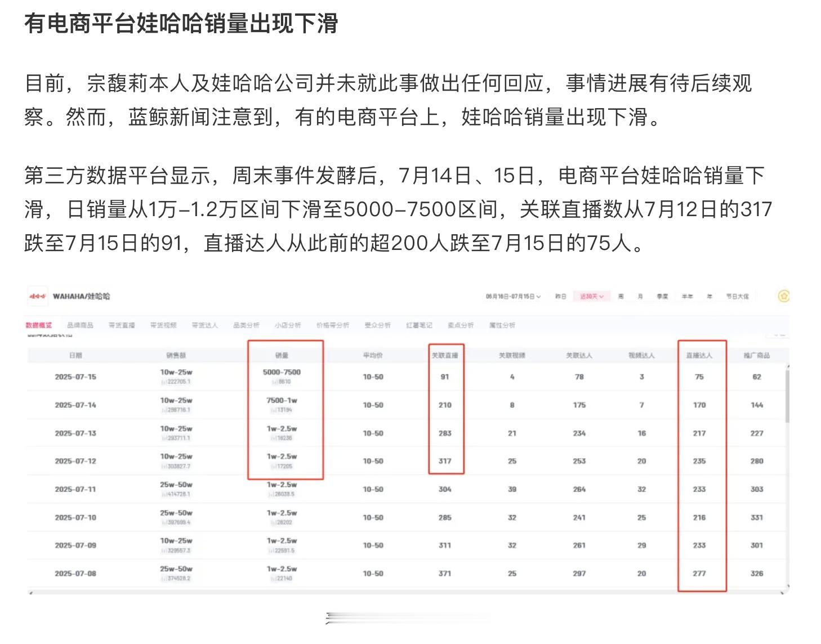
Task: Go to the 品类分析 tab
Action: (x=247, y=325)
